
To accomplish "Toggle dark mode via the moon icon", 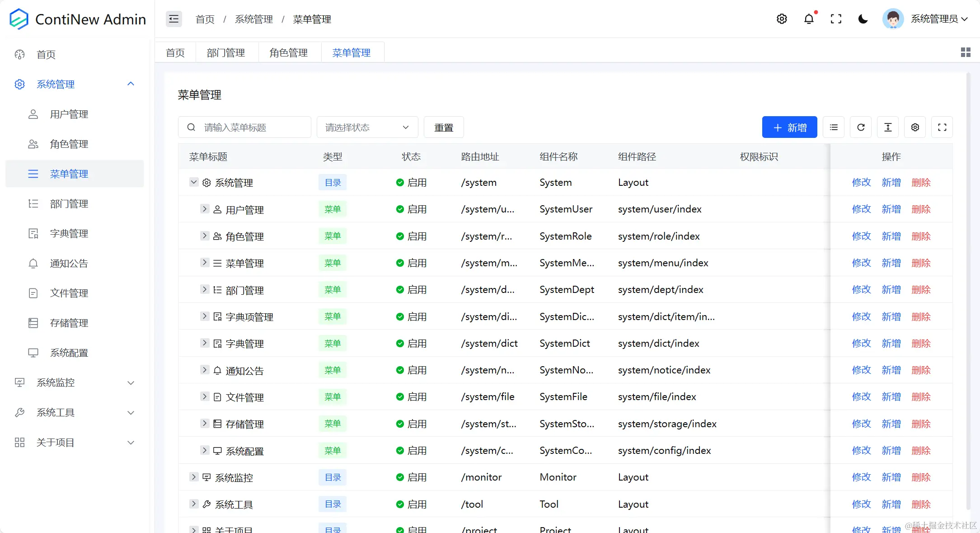I will 863,19.
